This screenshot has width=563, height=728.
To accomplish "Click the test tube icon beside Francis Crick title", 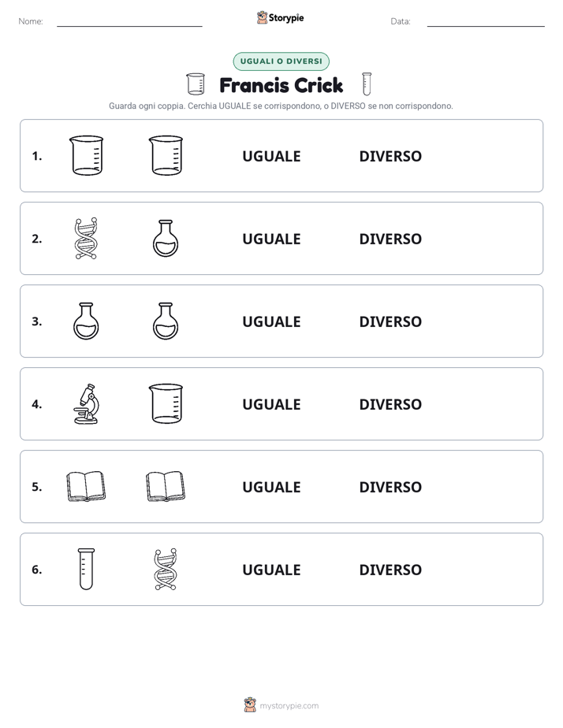I will click(367, 84).
